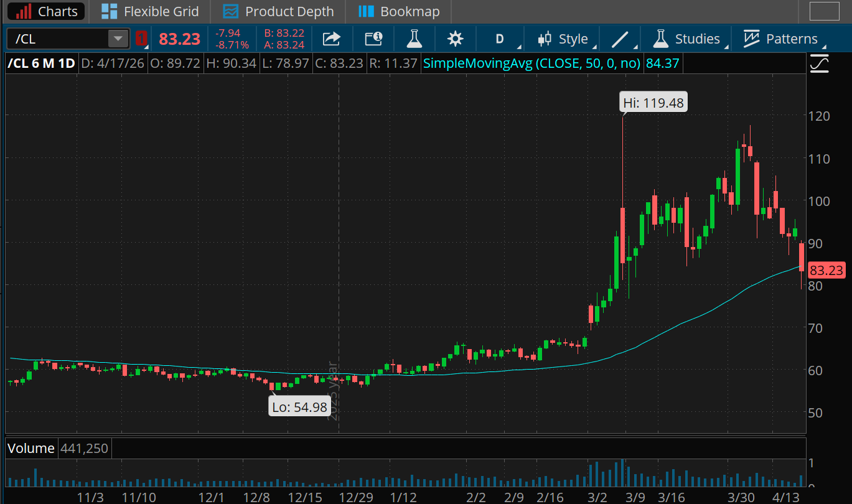
Task: Open the Bookmap tab
Action: point(400,11)
